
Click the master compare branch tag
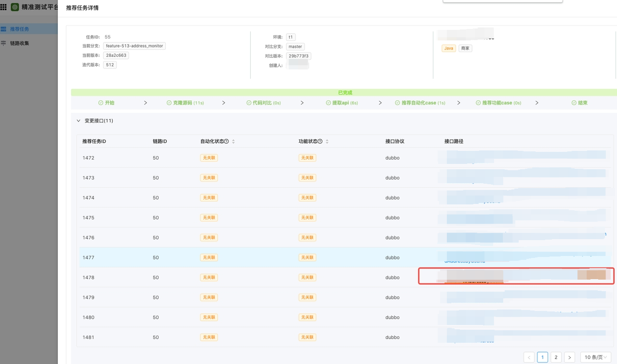[295, 47]
